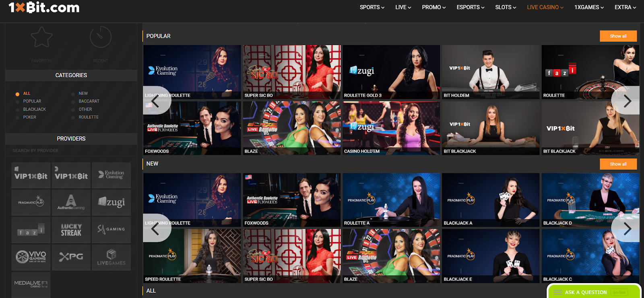Filter by Pragmatic Play provider logo
Viewport: 644px width, 298px height.
coord(31,202)
